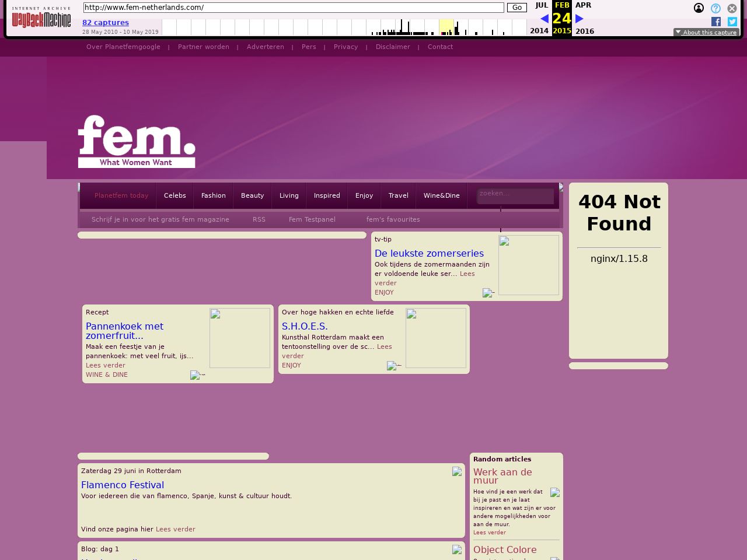Open De leukste zomerseries article
Viewport: 747px width, 560px height.
click(x=429, y=253)
